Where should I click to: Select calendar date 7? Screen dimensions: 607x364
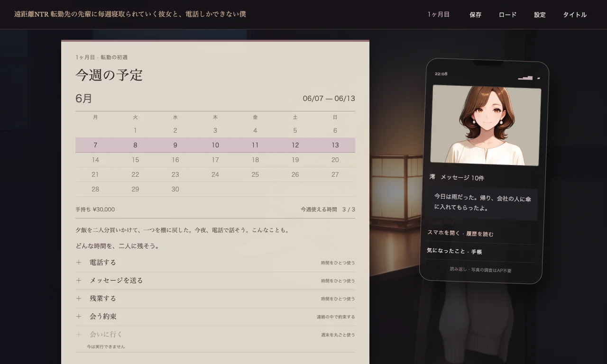(95, 145)
